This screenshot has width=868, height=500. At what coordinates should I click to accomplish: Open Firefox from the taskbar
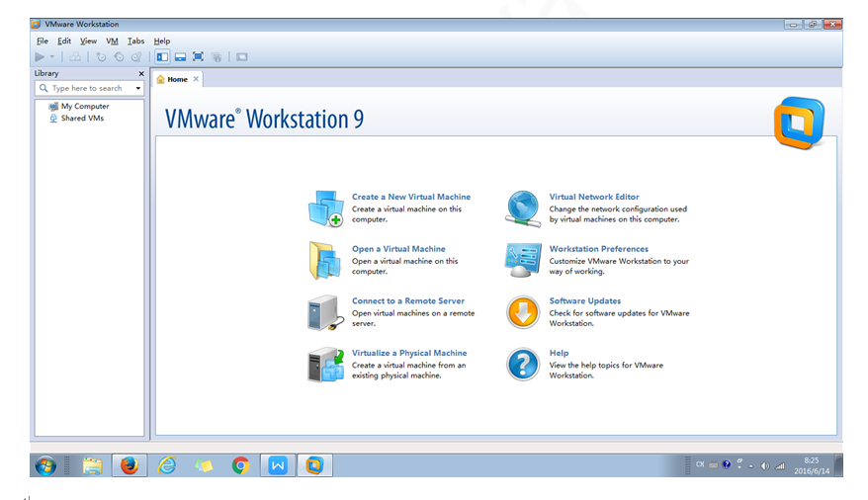tap(130, 465)
